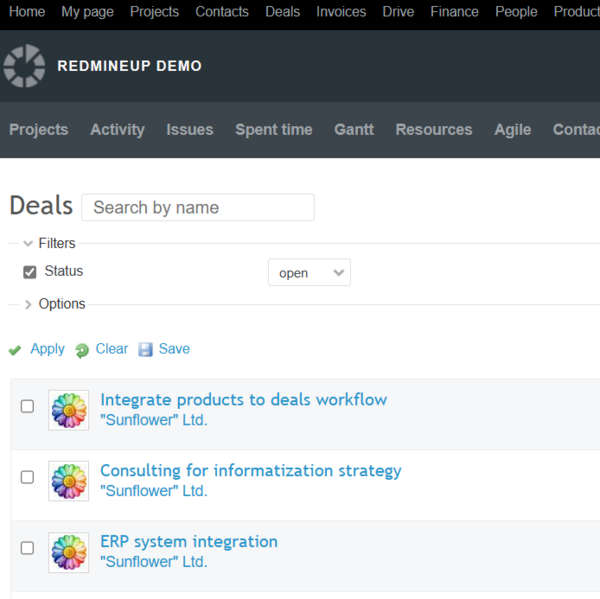
Task: Click the green Apply checkmark icon
Action: (15, 350)
